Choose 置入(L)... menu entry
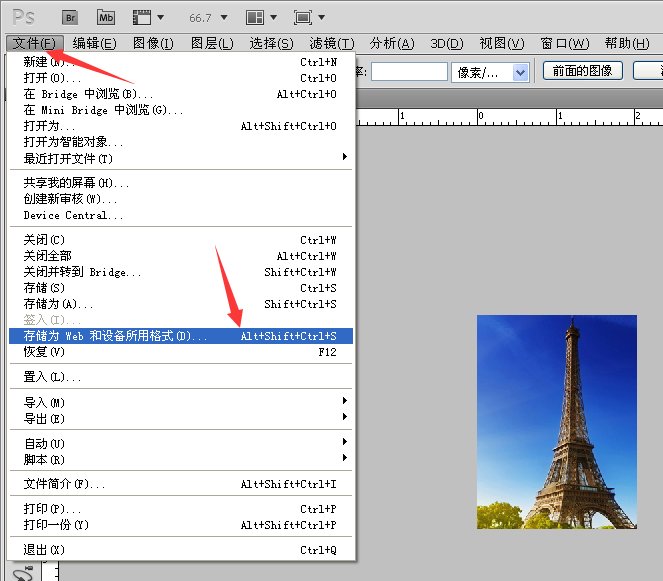Viewport: 663px width, 581px height. pyautogui.click(x=181, y=376)
